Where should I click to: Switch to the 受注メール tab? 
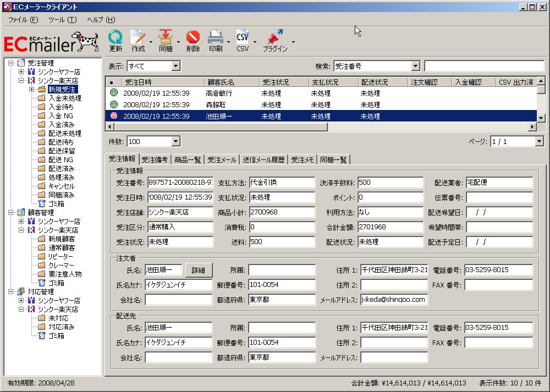tap(222, 160)
